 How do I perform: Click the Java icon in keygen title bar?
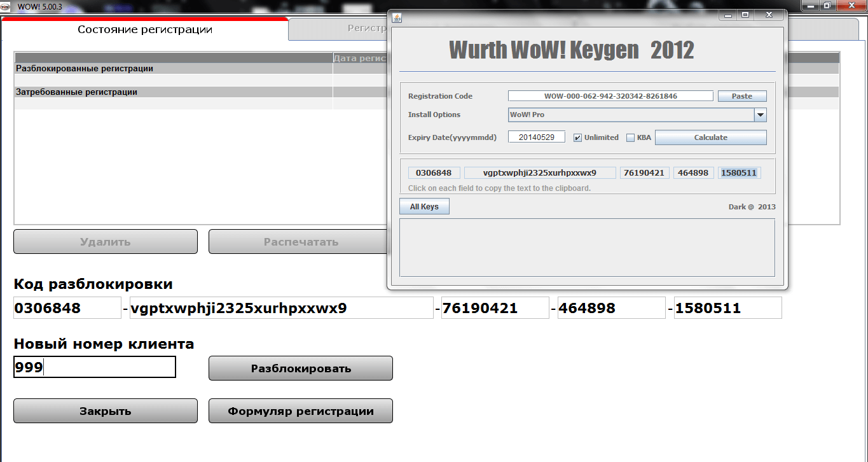tap(397, 17)
